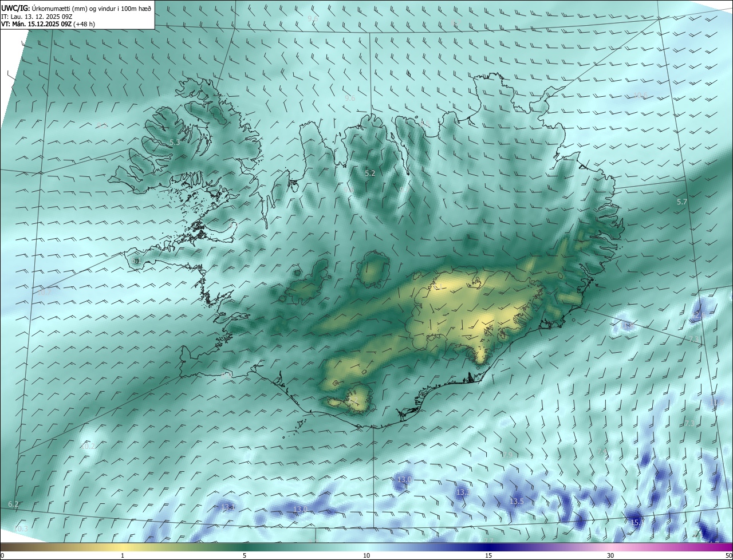Click the '(+48 h)' forecast lead label
The width and height of the screenshot is (733, 560).
[x=84, y=25]
